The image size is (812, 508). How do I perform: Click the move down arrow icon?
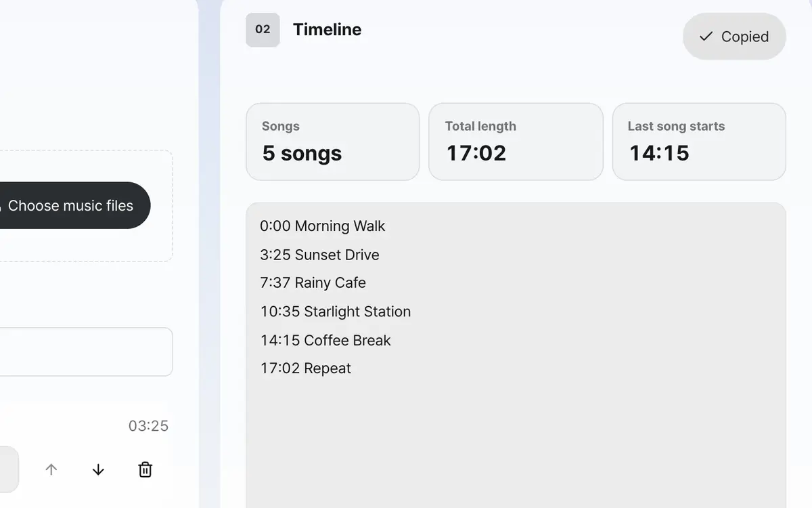(x=98, y=469)
